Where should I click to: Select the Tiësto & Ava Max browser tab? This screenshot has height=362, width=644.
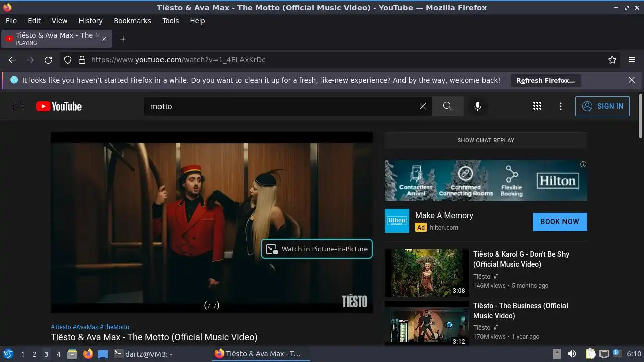(56, 39)
